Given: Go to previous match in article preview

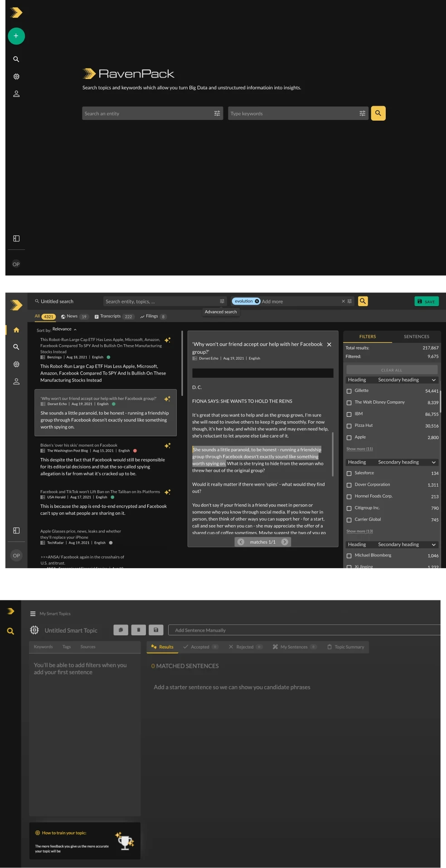Looking at the screenshot, I should 241,542.
